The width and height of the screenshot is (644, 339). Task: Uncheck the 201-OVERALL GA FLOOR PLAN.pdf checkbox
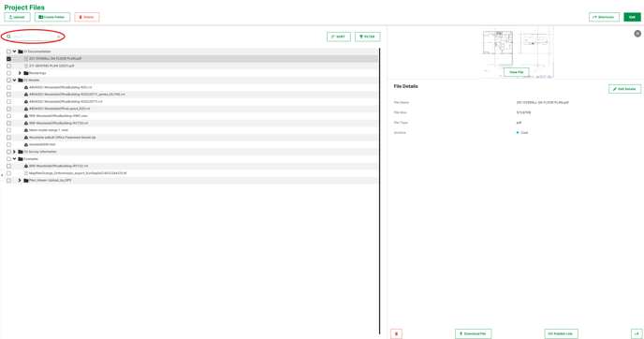click(8, 59)
